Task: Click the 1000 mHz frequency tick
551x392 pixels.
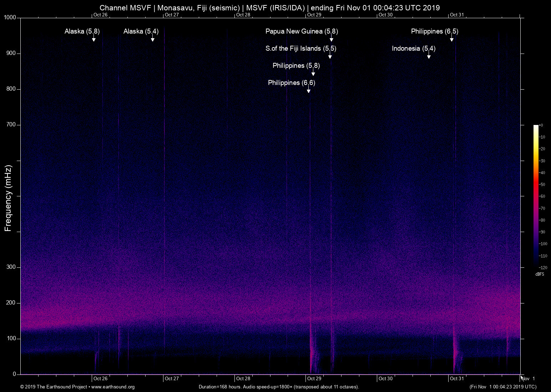Action: pyautogui.click(x=11, y=17)
